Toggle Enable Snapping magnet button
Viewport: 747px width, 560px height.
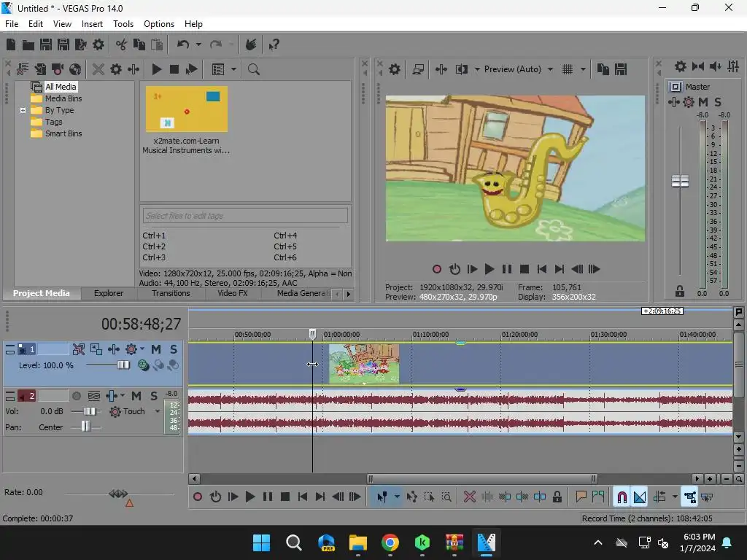coord(622,497)
